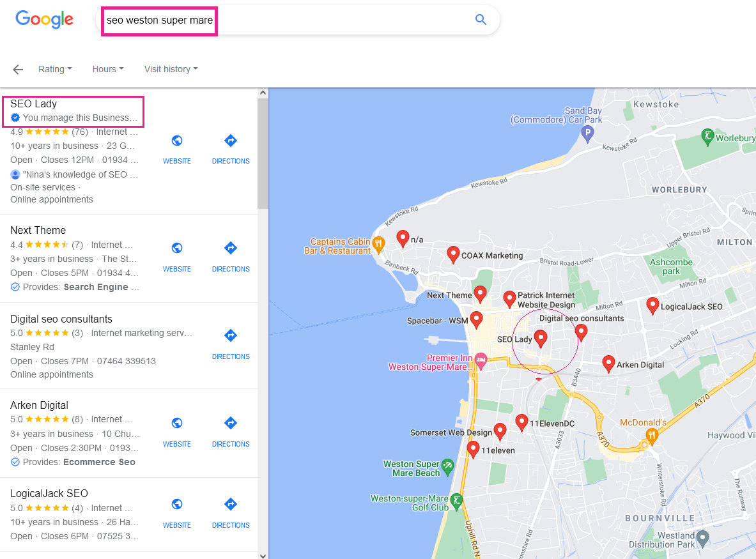Click Captains Cabin restaurant map icon

(378, 244)
